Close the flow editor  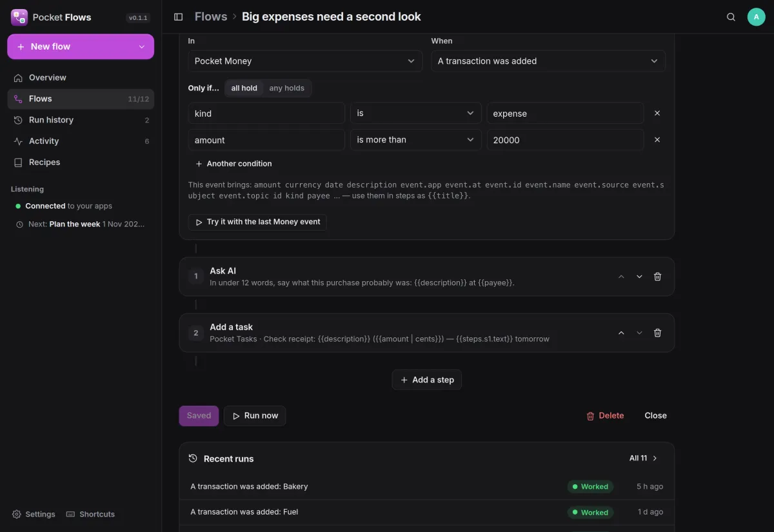click(655, 416)
